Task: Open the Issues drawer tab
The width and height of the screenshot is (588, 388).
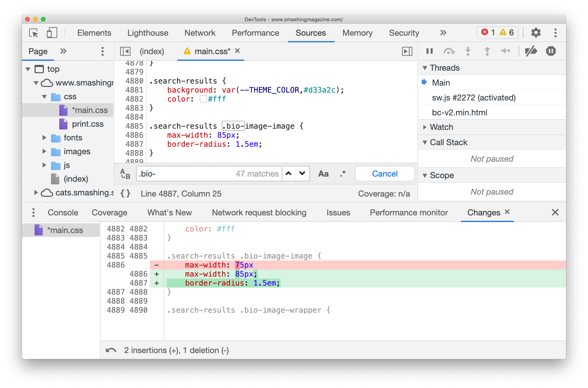Action: pos(338,212)
